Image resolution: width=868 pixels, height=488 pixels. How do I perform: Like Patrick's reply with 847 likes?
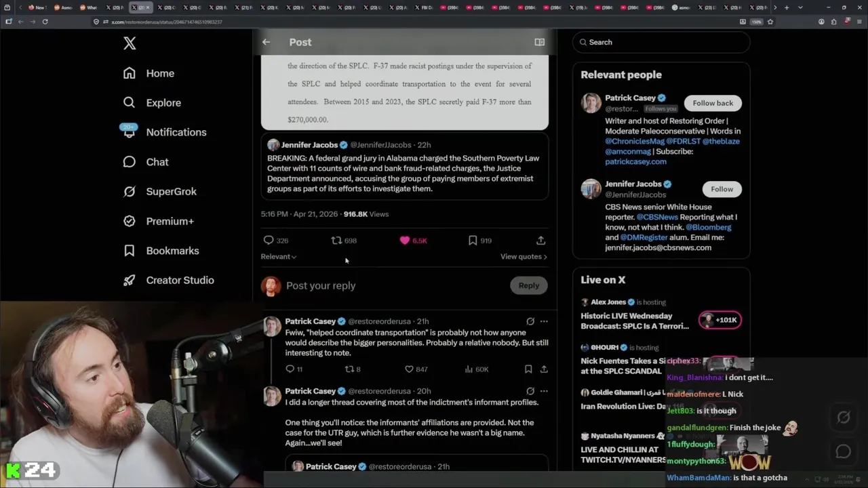[416, 369]
